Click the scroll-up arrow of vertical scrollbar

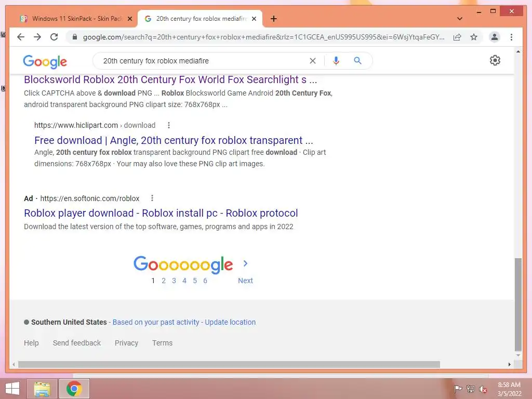click(x=518, y=51)
